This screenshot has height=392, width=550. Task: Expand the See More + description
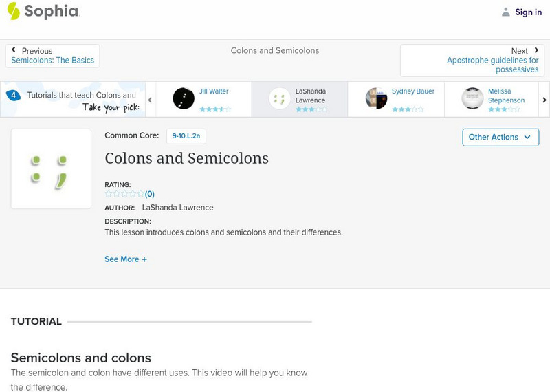(x=126, y=259)
